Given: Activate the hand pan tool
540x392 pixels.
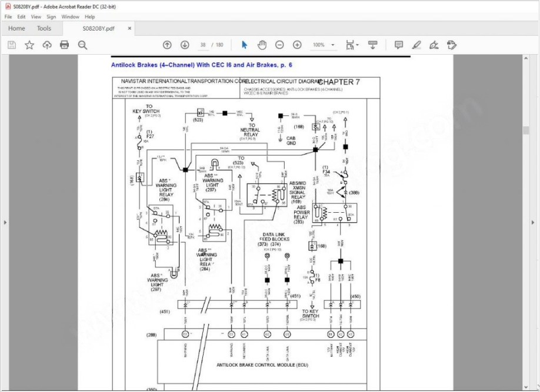Looking at the screenshot, I should (x=262, y=45).
